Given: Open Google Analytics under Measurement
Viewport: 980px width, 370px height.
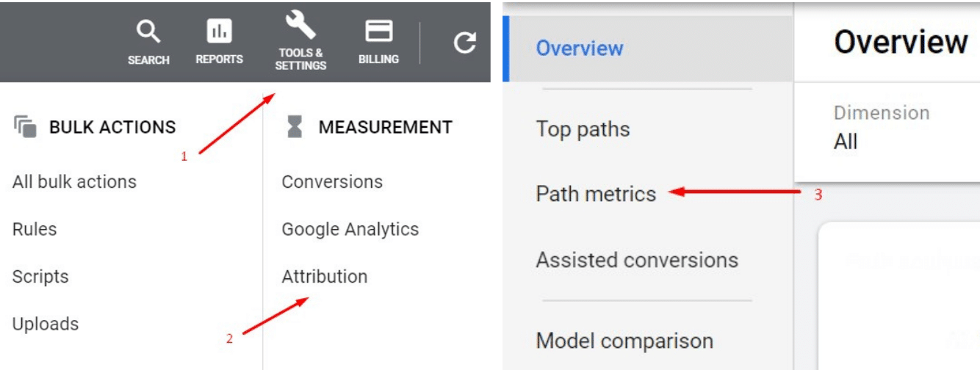Looking at the screenshot, I should click(x=350, y=229).
